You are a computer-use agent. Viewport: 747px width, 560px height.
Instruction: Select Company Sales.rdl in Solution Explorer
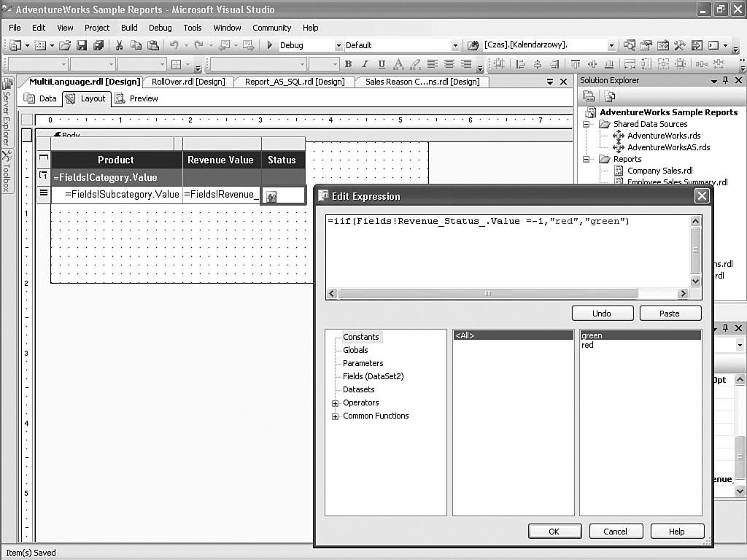click(659, 171)
